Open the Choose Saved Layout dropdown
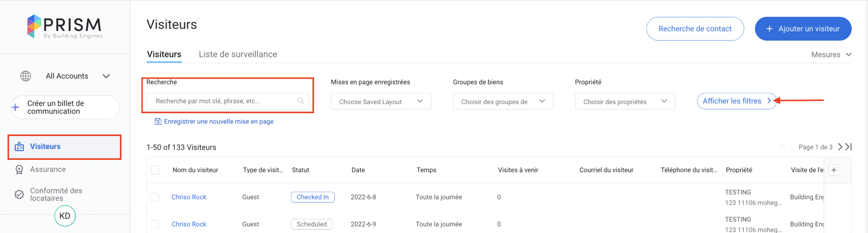 [381, 101]
